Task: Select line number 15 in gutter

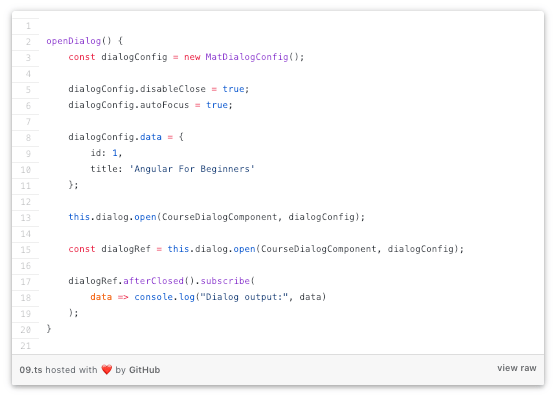Action: click(26, 250)
